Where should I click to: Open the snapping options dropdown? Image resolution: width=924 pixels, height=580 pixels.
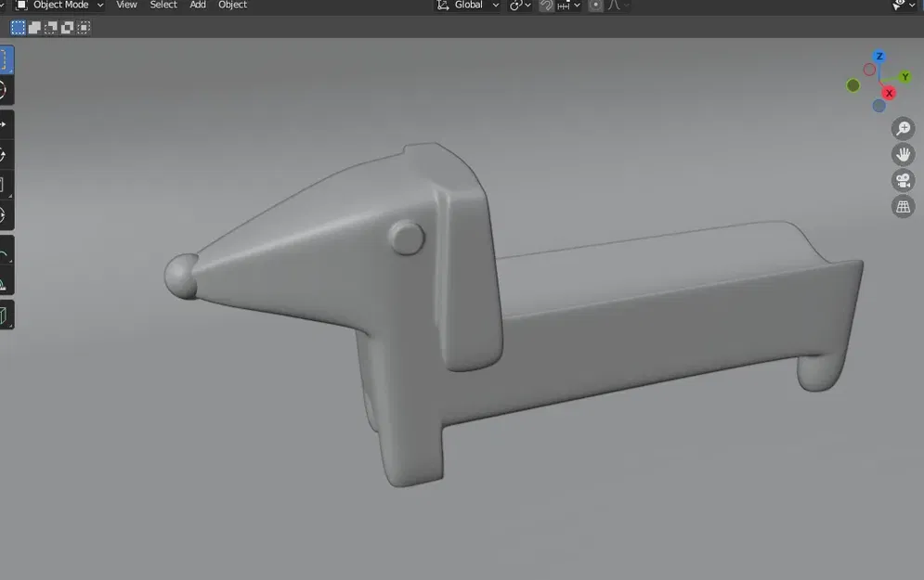pyautogui.click(x=568, y=6)
